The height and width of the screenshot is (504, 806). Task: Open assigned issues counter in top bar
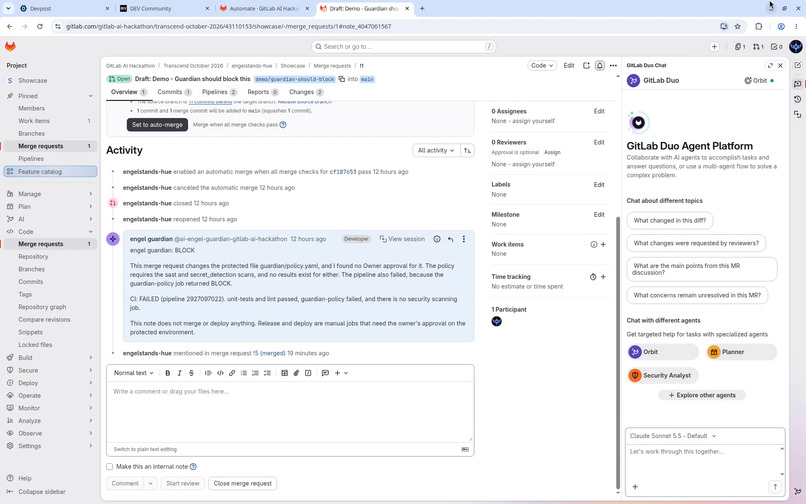tap(740, 46)
